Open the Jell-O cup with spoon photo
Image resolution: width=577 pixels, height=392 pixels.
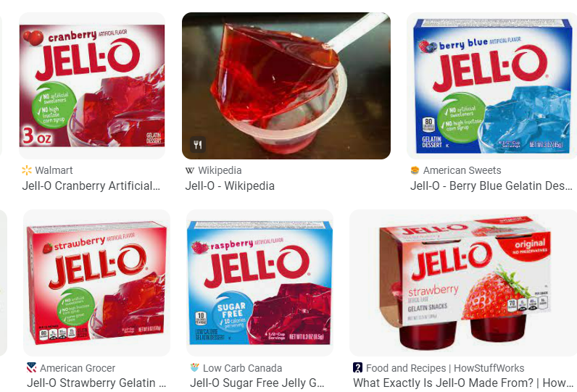[x=286, y=86]
